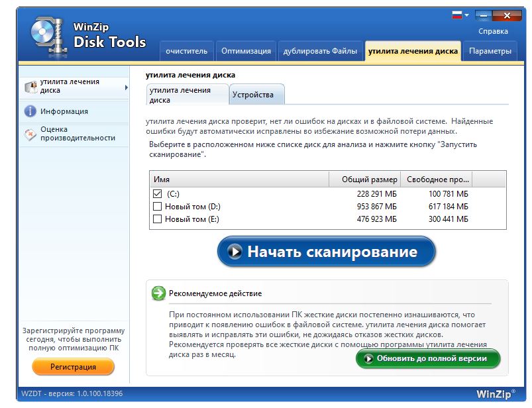Sort by the Общий размер column header

[x=365, y=179]
